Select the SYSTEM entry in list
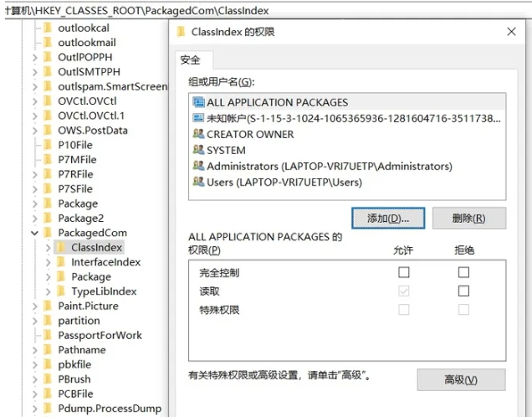 tap(347, 150)
